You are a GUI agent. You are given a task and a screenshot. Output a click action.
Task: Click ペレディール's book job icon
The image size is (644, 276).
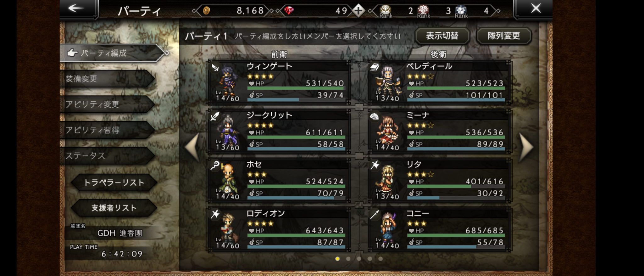(x=374, y=67)
